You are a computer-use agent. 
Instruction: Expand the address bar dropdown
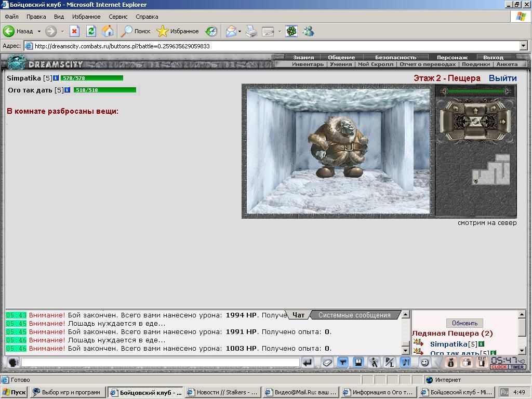coord(524,46)
